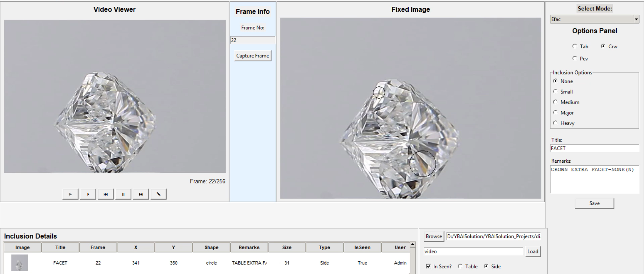Image resolution: width=644 pixels, height=274 pixels.
Task: Click the Shape column header
Action: click(x=212, y=248)
